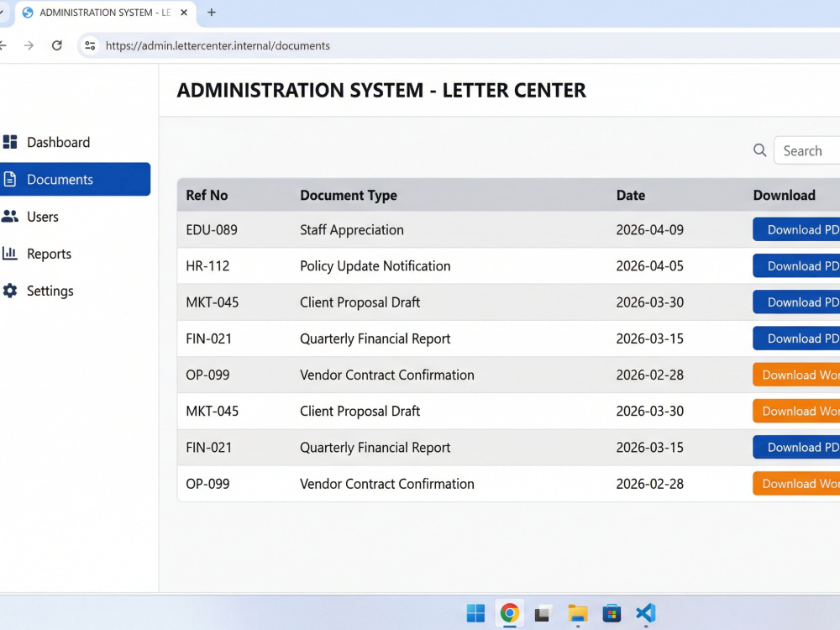Click Chrome icon in taskbar

click(x=510, y=613)
